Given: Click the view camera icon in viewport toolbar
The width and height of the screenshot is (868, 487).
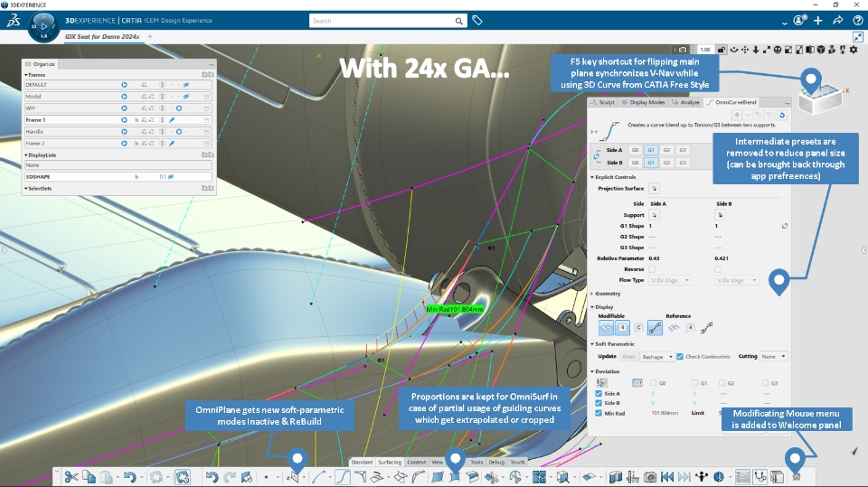Looking at the screenshot, I should [x=683, y=50].
